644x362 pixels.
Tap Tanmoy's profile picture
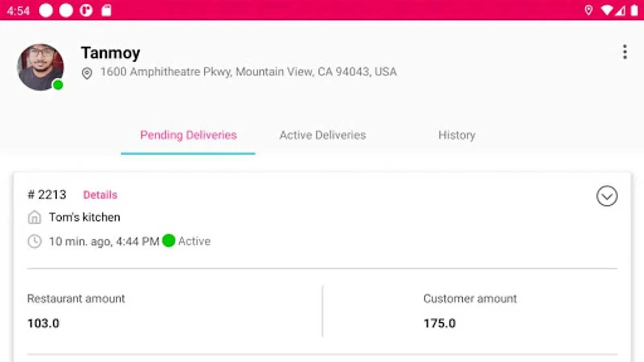(40, 67)
